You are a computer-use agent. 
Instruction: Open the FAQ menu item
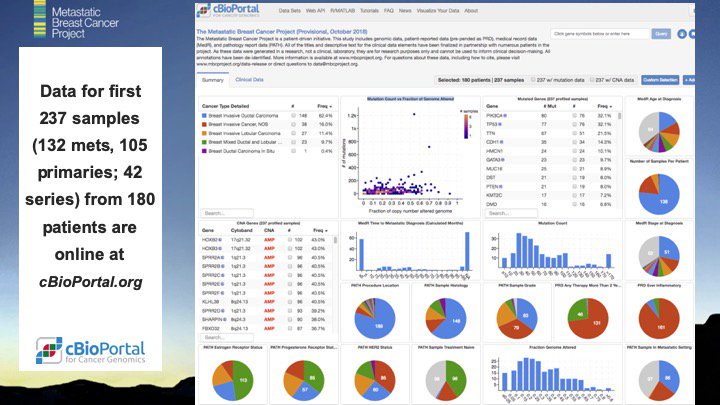click(x=389, y=11)
